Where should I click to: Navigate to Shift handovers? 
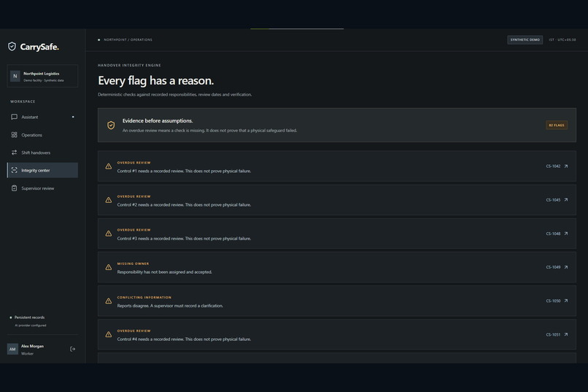(x=42, y=153)
